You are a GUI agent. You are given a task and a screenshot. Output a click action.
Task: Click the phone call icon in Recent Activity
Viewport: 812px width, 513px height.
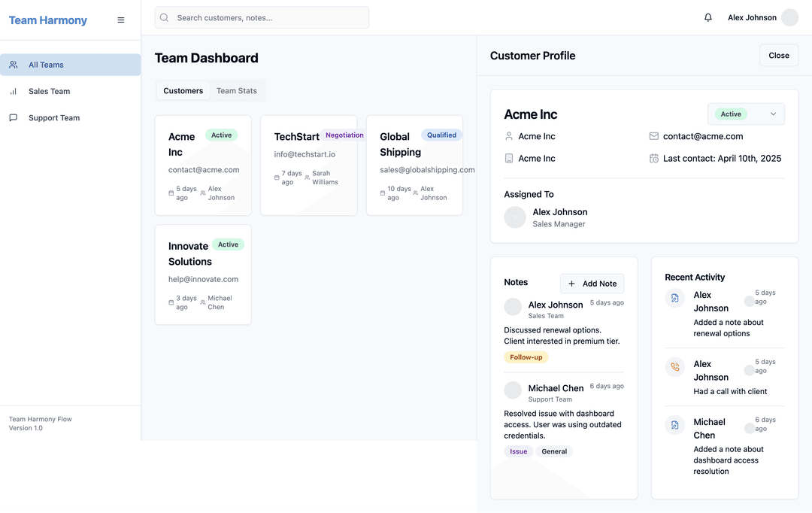pos(674,367)
